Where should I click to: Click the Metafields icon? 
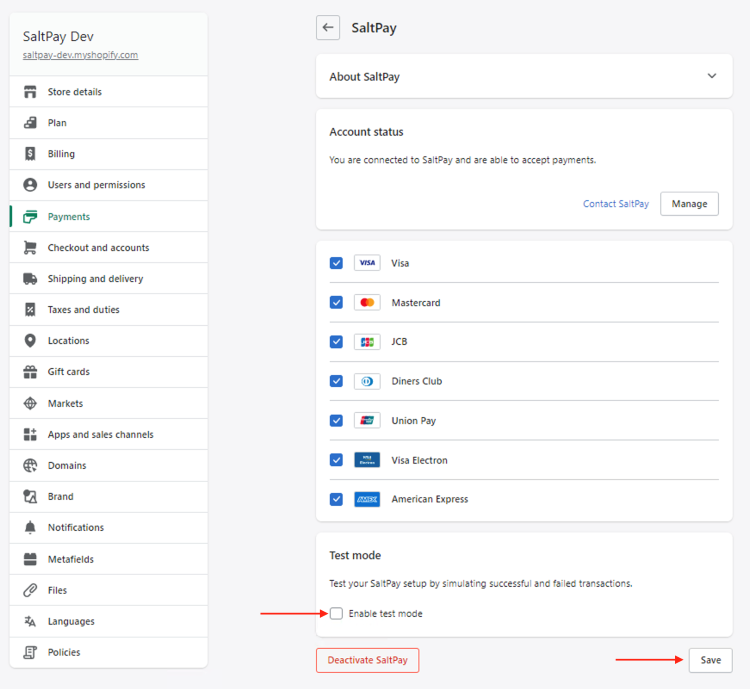pos(30,559)
